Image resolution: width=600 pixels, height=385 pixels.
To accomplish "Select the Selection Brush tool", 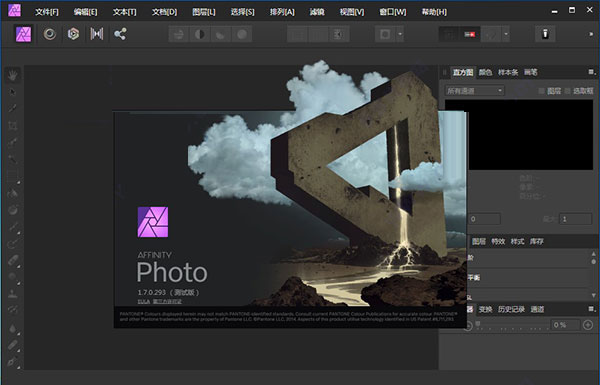I will pyautogui.click(x=13, y=142).
